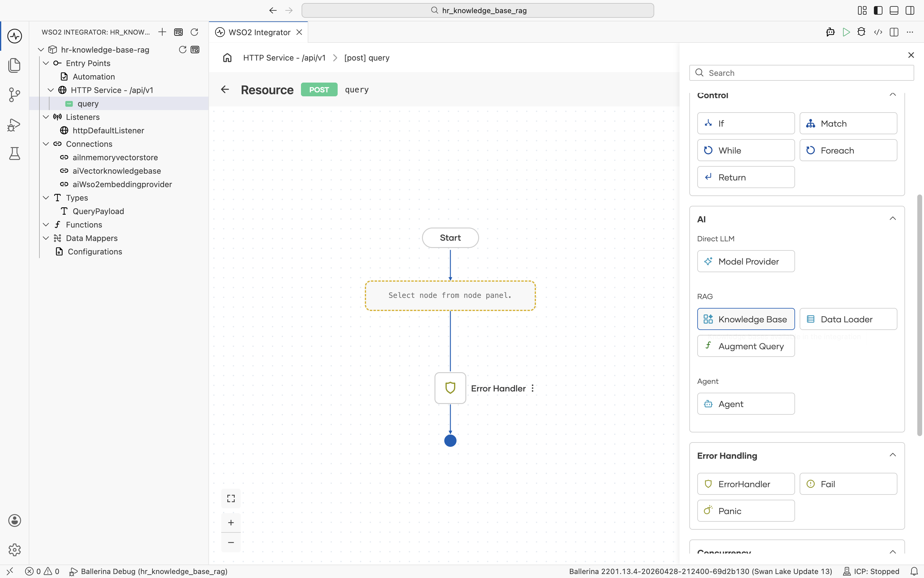Click the Error Handler shield node
Viewport: 924px width, 578px height.
tap(450, 388)
